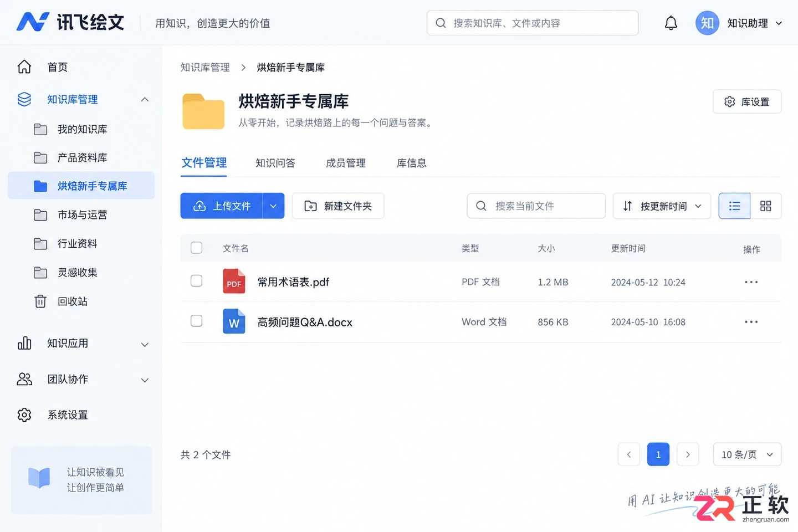798x532 pixels.
Task: Click the 更新时间 column header
Action: pos(628,248)
